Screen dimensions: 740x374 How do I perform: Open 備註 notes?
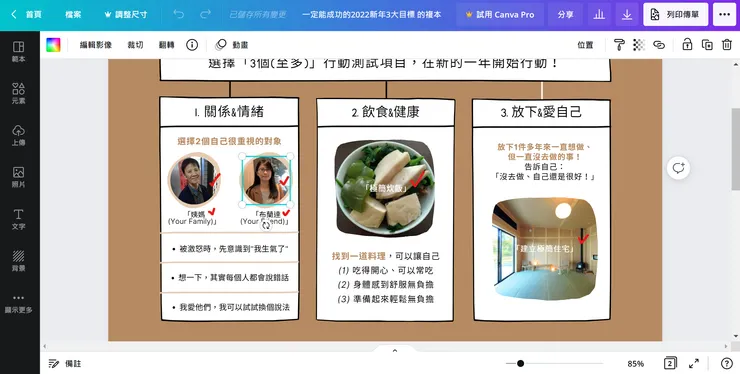(65, 364)
